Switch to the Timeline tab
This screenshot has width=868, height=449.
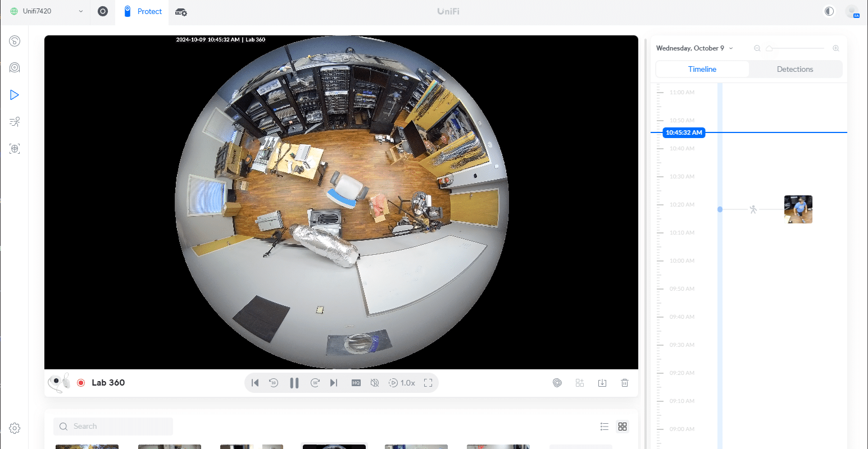(702, 69)
